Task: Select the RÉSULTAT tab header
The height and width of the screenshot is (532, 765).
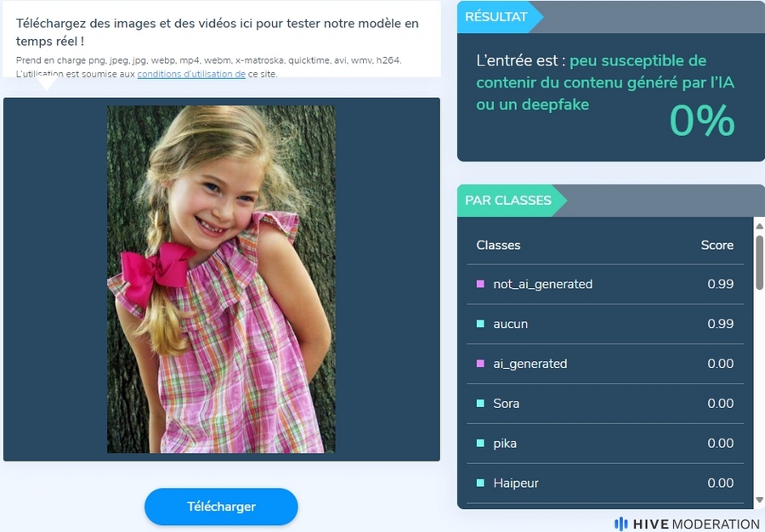Action: [x=496, y=17]
